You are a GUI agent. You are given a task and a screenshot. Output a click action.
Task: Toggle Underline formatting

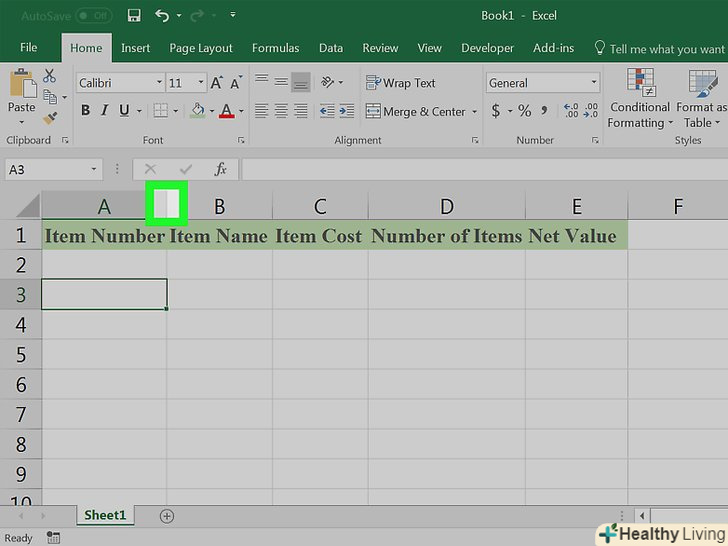pos(124,110)
